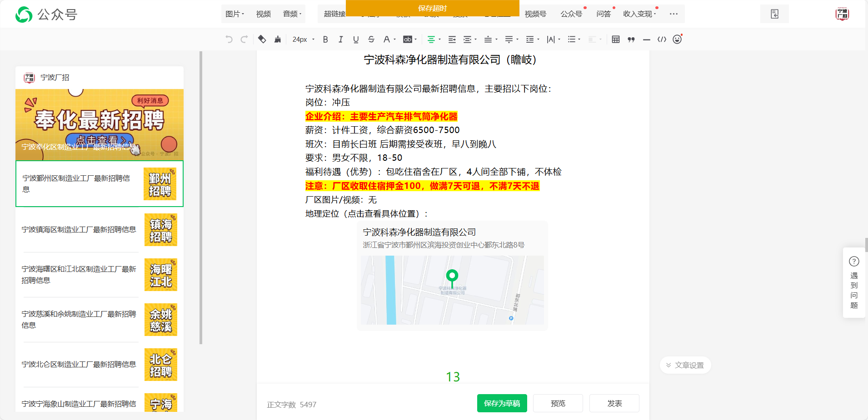Click the 余姚慈溪 thumbnail
This screenshot has height=420, width=868.
pos(161,320)
